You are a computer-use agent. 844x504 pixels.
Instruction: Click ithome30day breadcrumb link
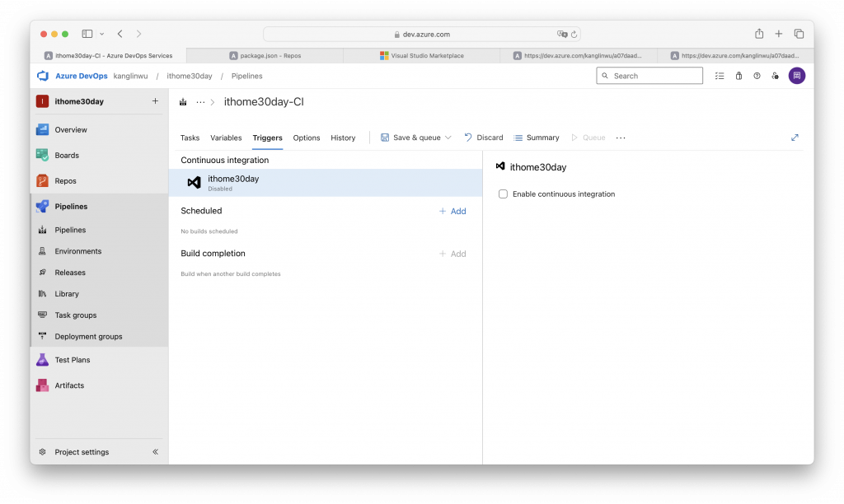tap(190, 76)
